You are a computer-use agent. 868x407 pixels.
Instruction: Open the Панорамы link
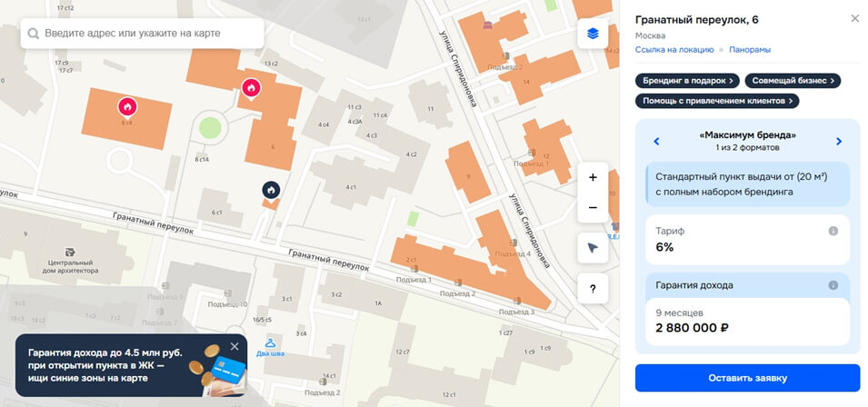750,50
